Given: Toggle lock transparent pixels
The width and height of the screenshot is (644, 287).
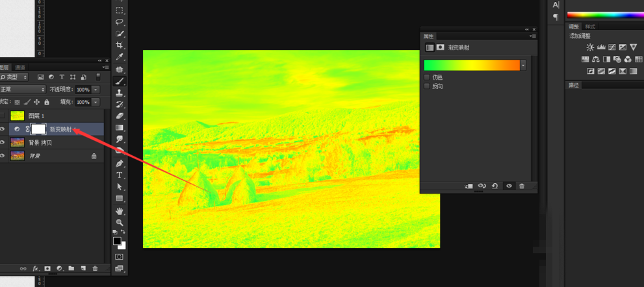Looking at the screenshot, I should point(17,102).
